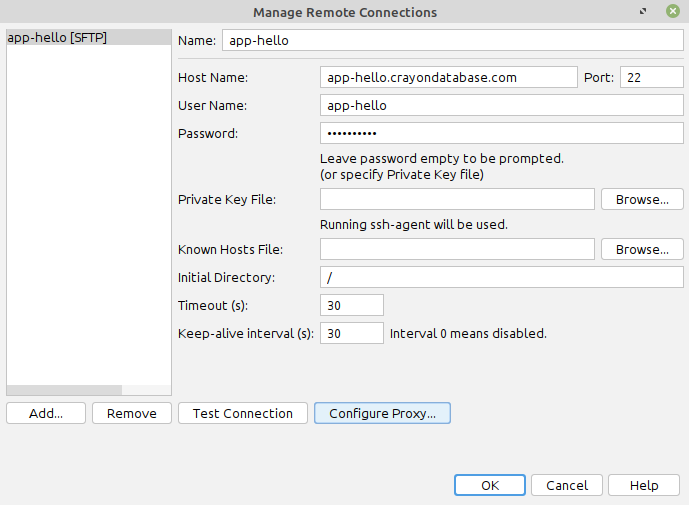This screenshot has width=689, height=505.
Task: Open the Configure Proxy dialog
Action: pos(382,413)
